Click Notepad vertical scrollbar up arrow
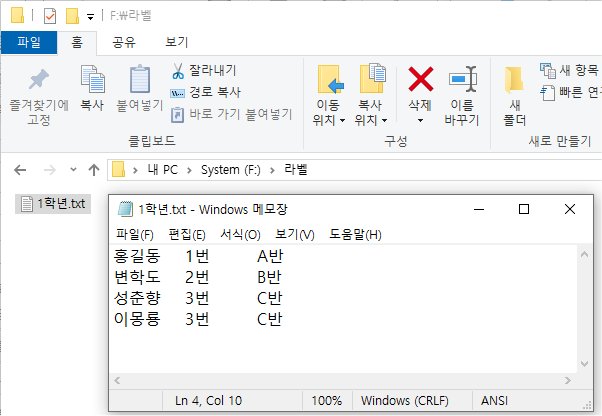This screenshot has height=416, width=602. click(584, 254)
